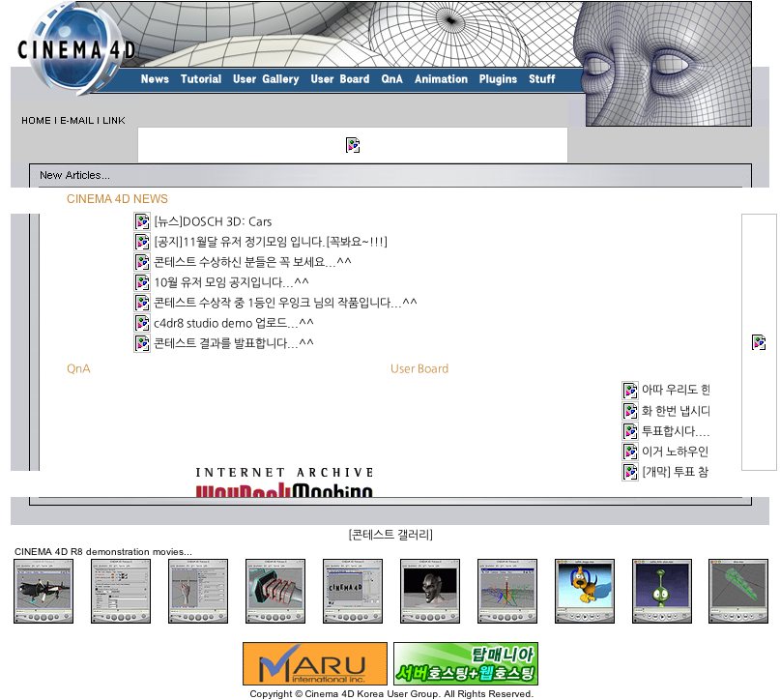Click QnA section heading
The height and width of the screenshot is (700, 780).
[78, 368]
